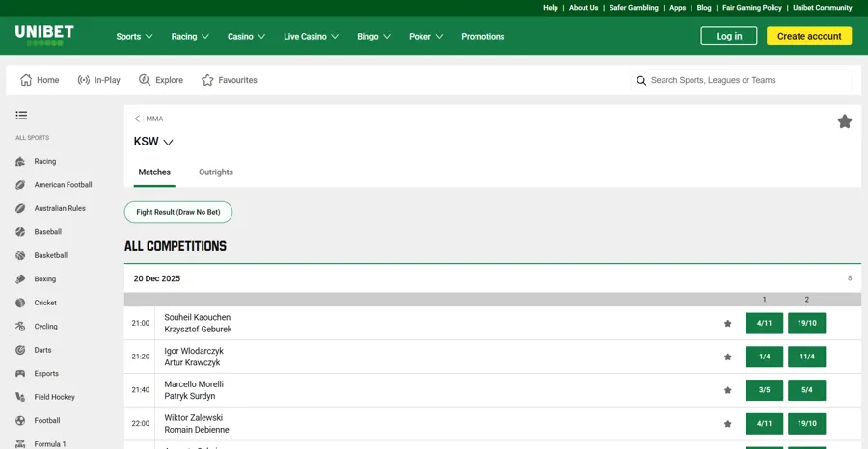Open the Unibet Community link
The width and height of the screenshot is (868, 449).
tap(822, 8)
